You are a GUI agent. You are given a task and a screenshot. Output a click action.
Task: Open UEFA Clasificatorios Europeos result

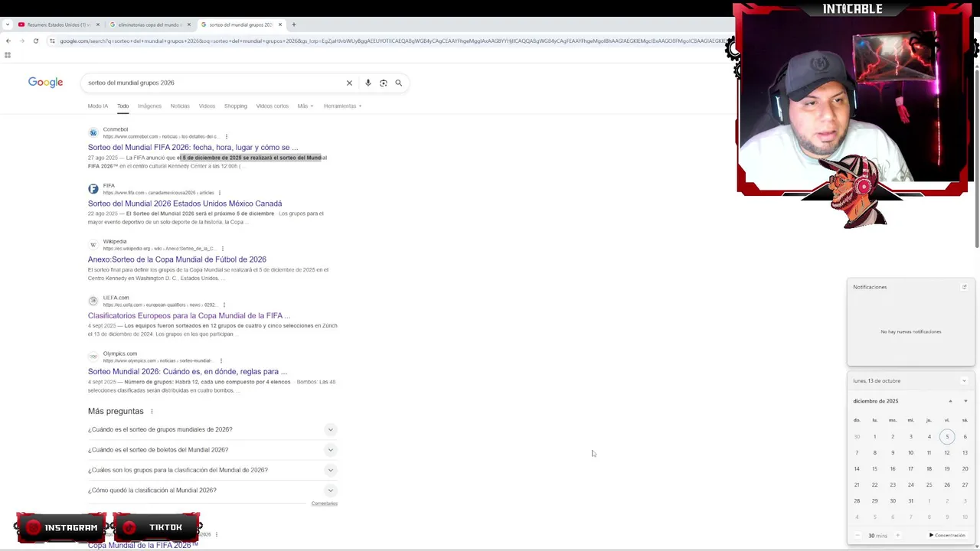(x=189, y=315)
